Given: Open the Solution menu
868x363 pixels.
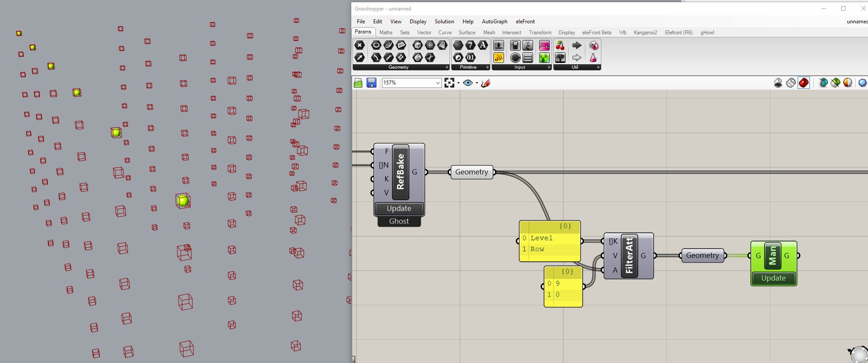Looking at the screenshot, I should coord(444,21).
